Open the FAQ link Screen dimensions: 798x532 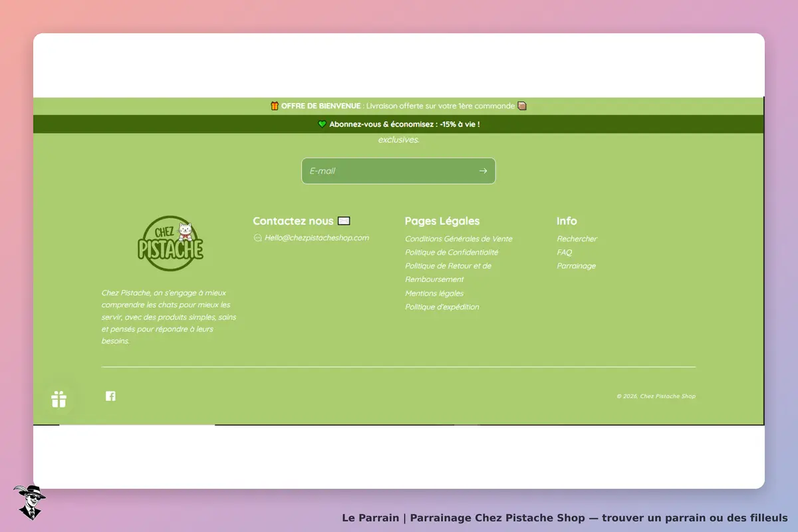click(564, 253)
